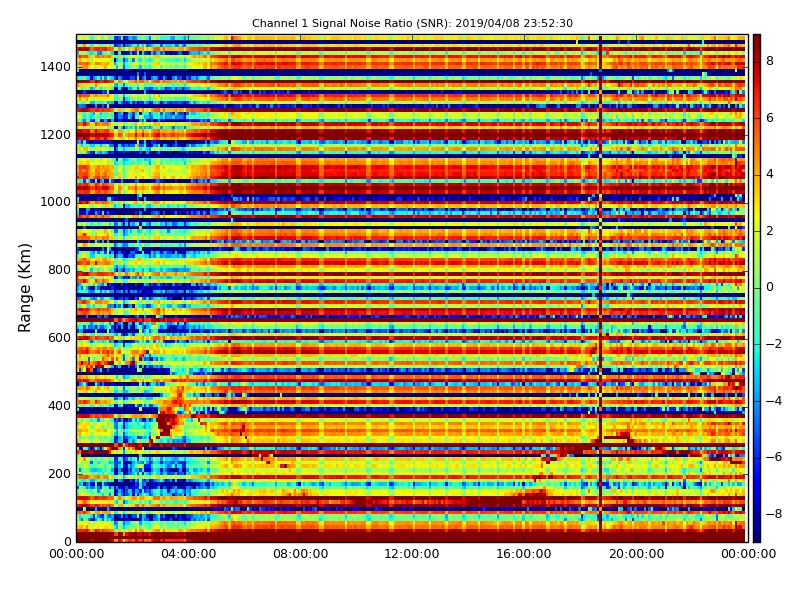Click the red echo blob near 03:00 and 350 km
The image size is (800, 600).
166,422
